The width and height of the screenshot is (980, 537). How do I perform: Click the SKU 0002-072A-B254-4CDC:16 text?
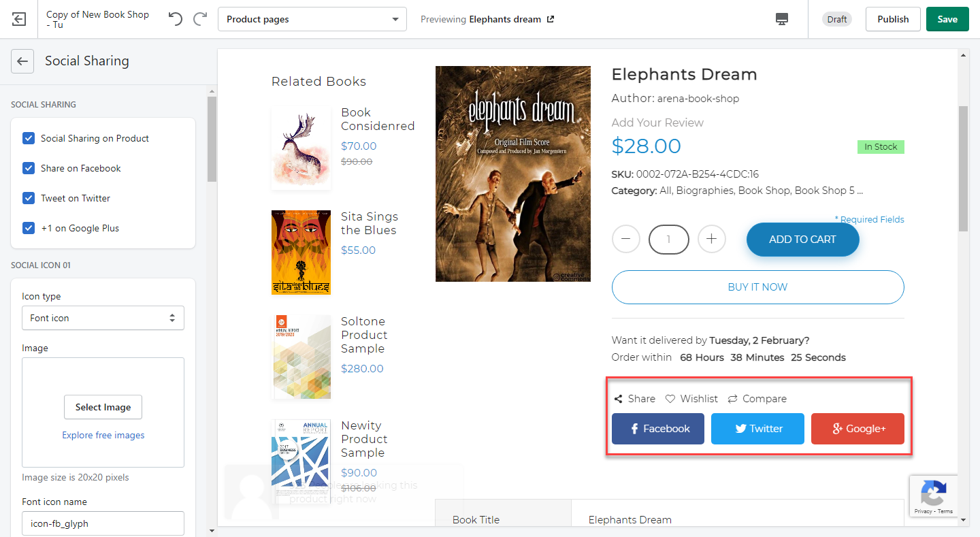point(685,174)
